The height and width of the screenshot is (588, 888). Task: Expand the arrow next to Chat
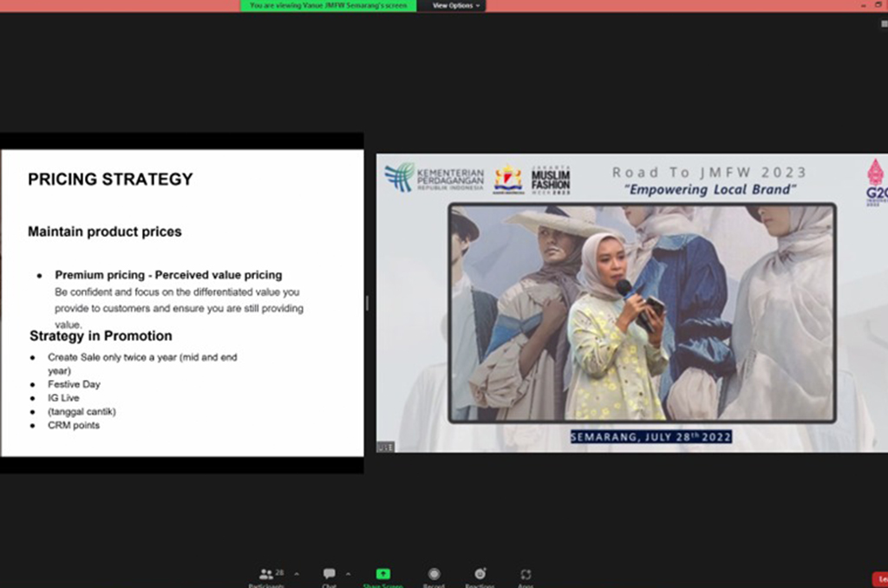[349, 574]
